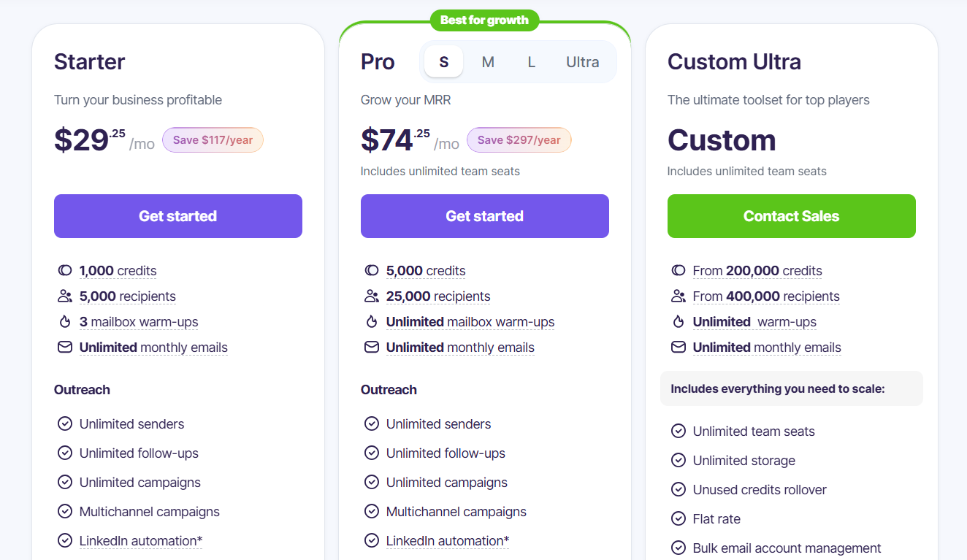The height and width of the screenshot is (560, 967).
Task: Click the recipients people icon in Starter plan
Action: 65,296
